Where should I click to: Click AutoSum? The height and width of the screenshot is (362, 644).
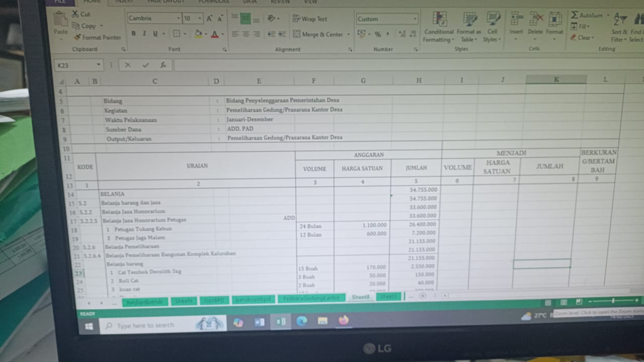(x=587, y=16)
